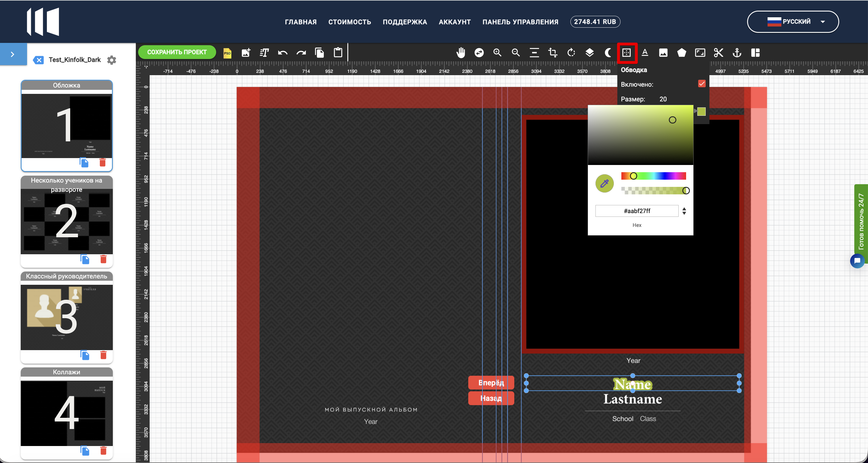The image size is (868, 463).
Task: Switch color format using Hex arrows
Action: (684, 211)
